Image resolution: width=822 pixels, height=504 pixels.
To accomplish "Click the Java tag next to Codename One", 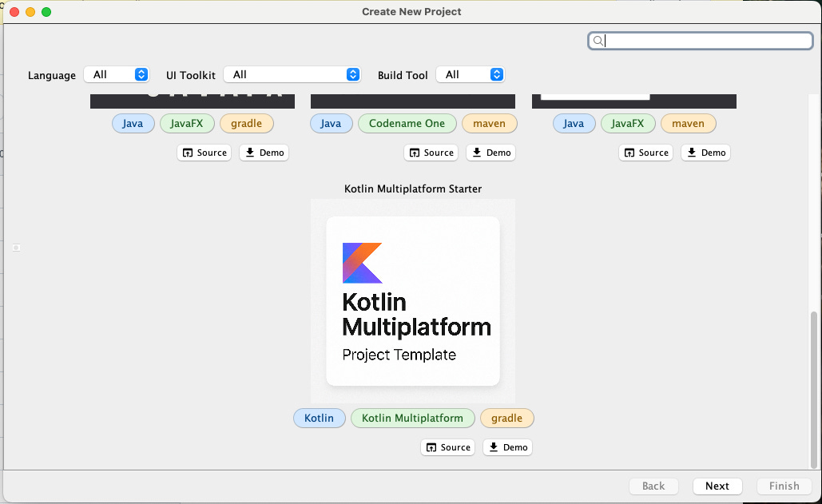I will click(x=331, y=124).
